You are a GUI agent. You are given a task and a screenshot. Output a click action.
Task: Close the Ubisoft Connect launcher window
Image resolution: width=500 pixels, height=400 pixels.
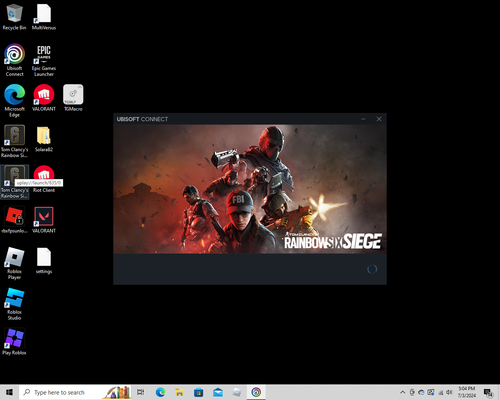point(379,119)
